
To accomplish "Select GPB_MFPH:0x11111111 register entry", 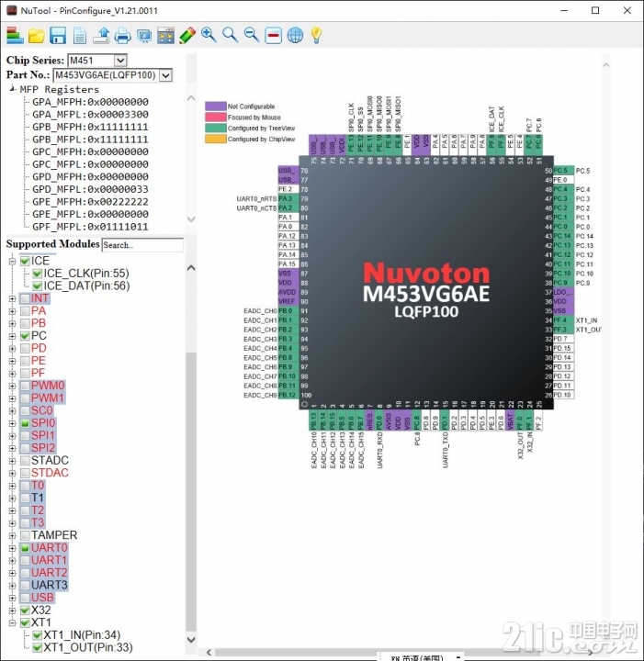I will tap(90, 127).
